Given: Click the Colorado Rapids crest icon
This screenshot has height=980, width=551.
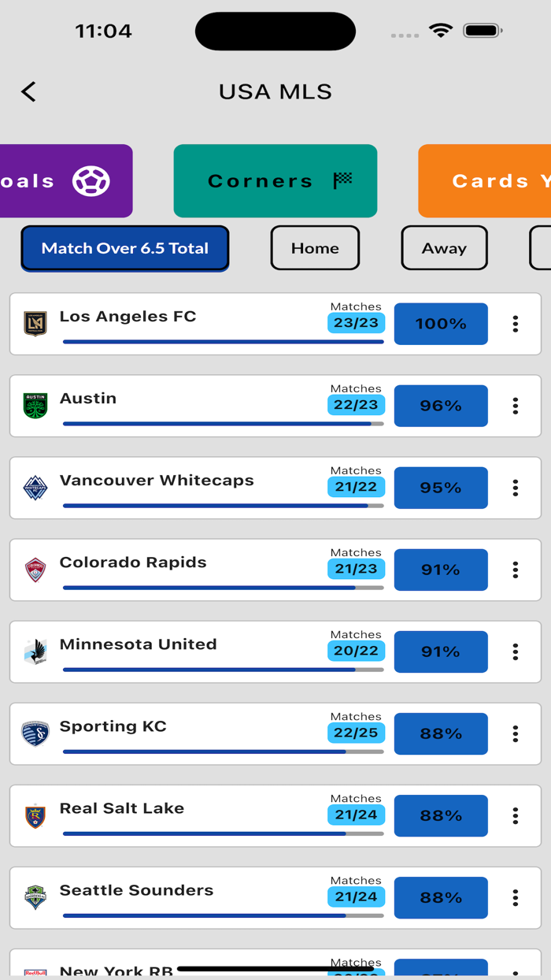Looking at the screenshot, I should 35,566.
